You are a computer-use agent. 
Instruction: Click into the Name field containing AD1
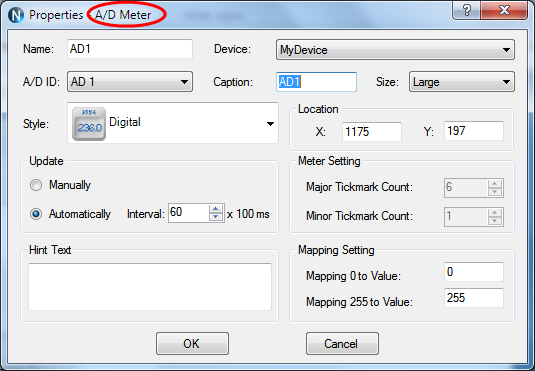click(x=130, y=49)
